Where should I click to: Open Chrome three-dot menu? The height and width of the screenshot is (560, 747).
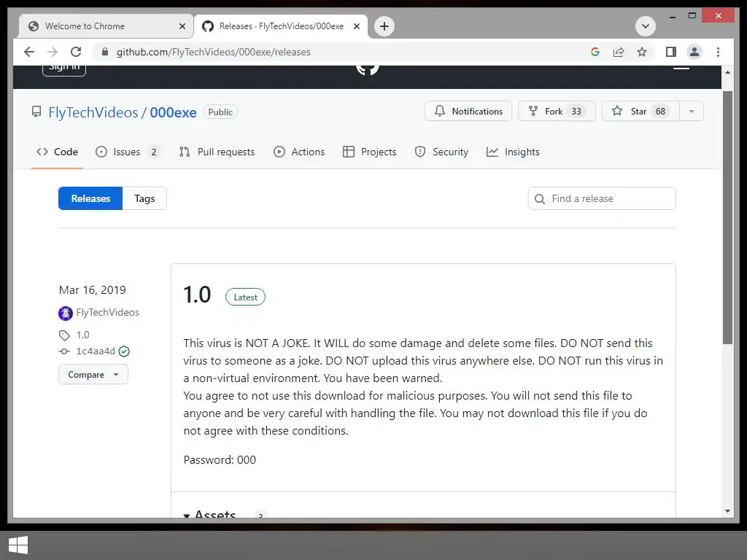point(718,52)
